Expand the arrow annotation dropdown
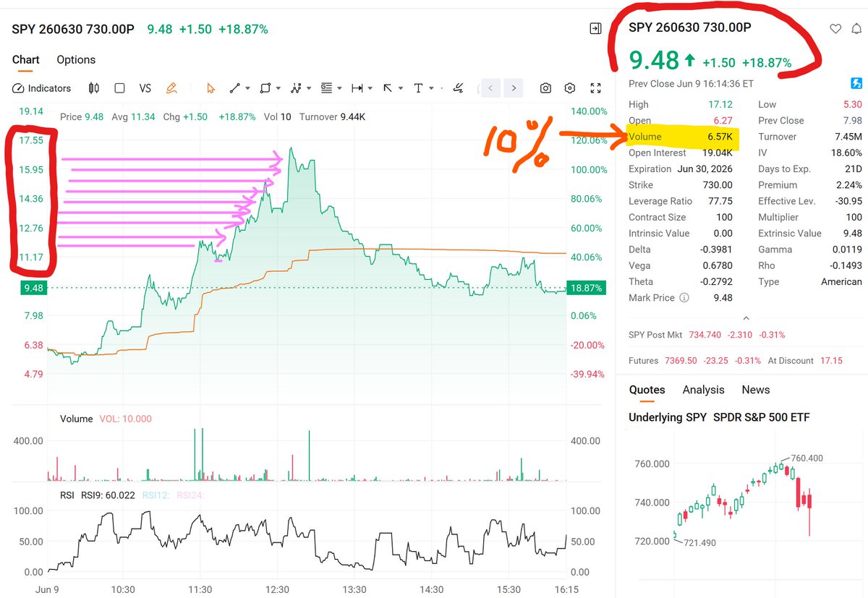 coord(401,88)
